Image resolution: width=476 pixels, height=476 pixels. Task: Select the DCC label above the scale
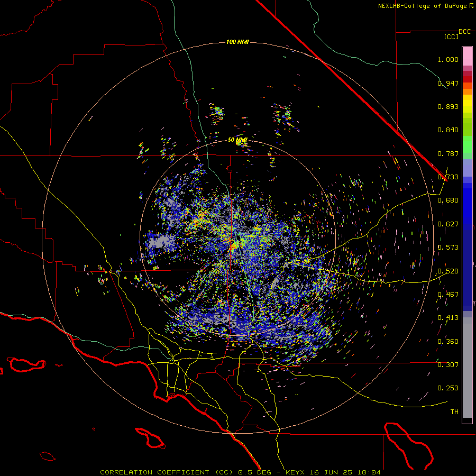tap(464, 31)
